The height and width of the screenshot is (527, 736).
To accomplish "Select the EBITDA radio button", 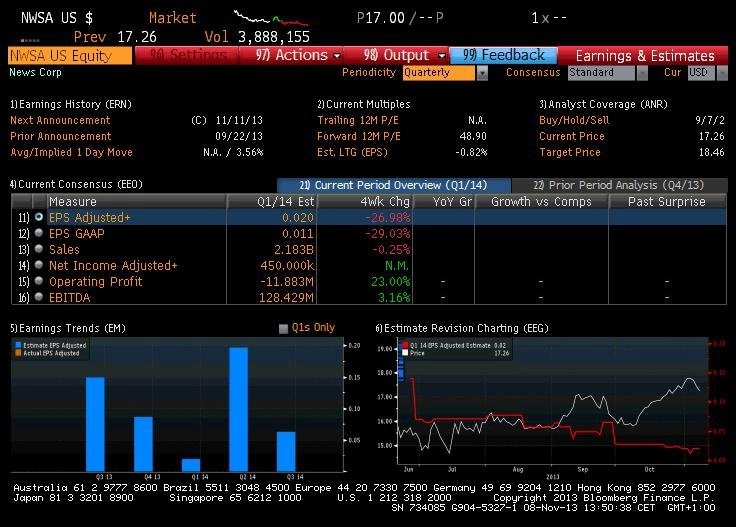I will pos(39,297).
